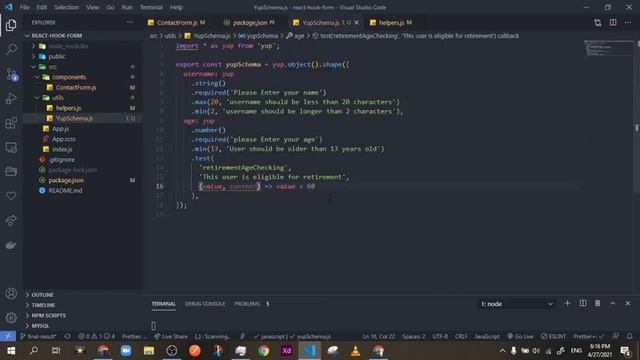Kill terminal with trash icon
The image size is (640, 360).
[x=598, y=303]
